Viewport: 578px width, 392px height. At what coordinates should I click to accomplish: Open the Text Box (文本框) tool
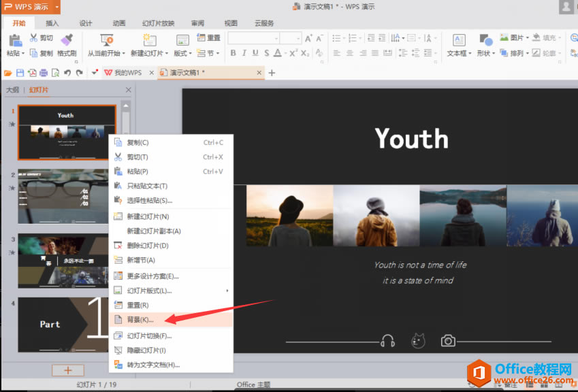(x=459, y=39)
